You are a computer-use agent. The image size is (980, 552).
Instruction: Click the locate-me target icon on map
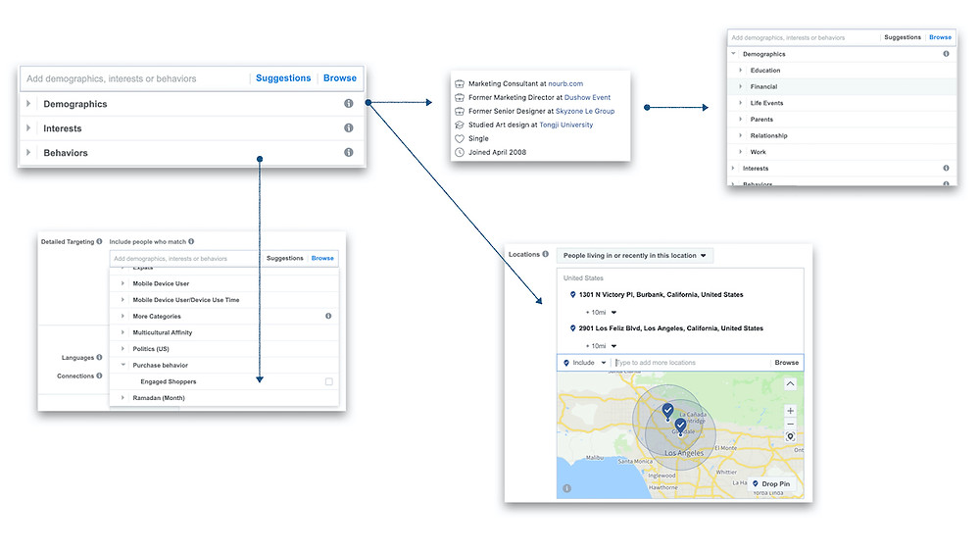[791, 437]
